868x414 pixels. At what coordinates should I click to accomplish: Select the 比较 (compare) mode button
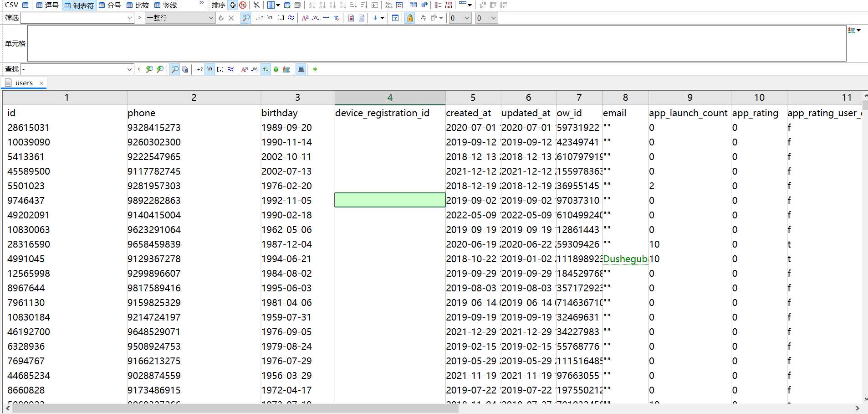coord(138,5)
